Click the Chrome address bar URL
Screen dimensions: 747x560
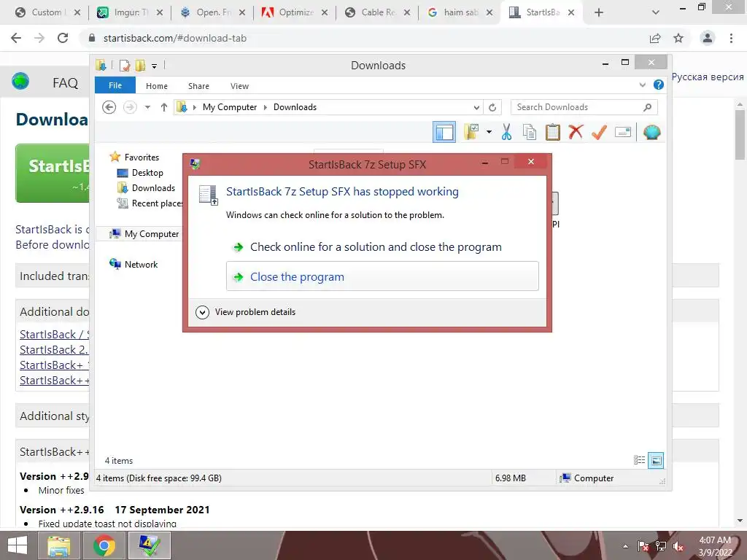(x=175, y=38)
